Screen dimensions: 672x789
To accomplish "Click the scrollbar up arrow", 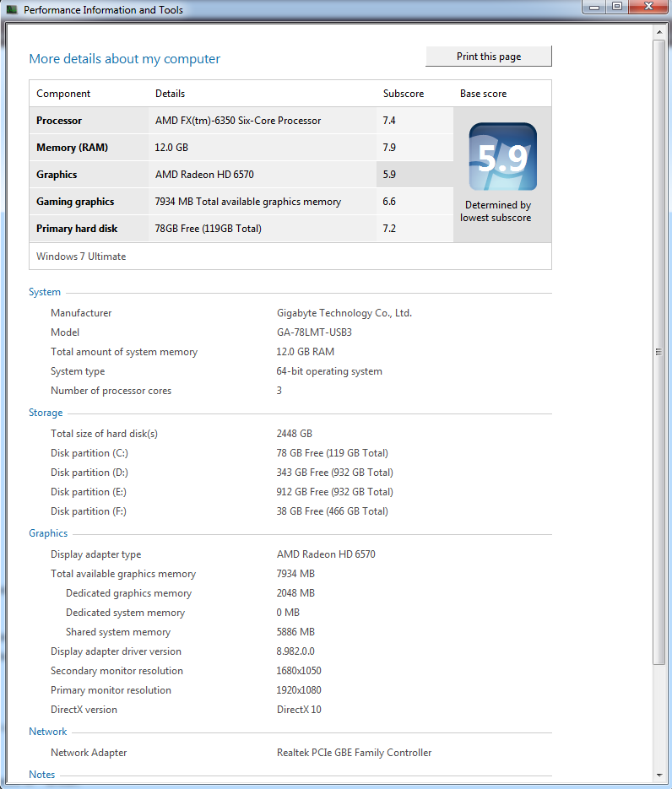I will (x=659, y=32).
